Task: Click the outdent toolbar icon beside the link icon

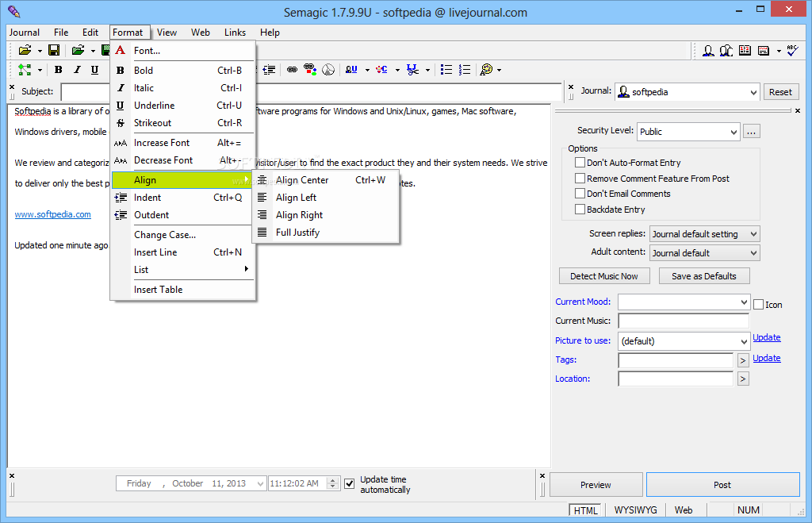Action: (x=269, y=70)
